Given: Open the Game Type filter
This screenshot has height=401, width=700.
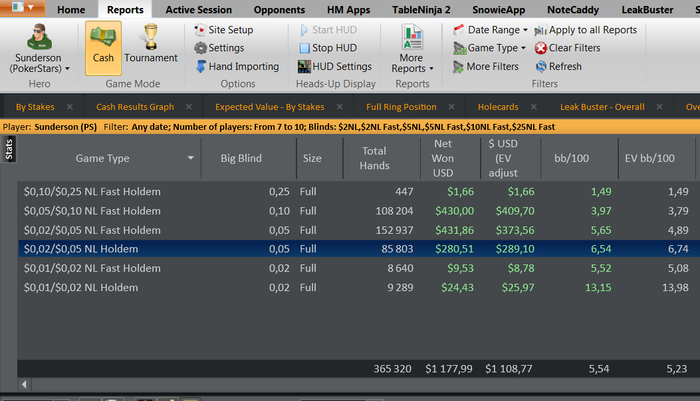Looking at the screenshot, I should [x=489, y=48].
